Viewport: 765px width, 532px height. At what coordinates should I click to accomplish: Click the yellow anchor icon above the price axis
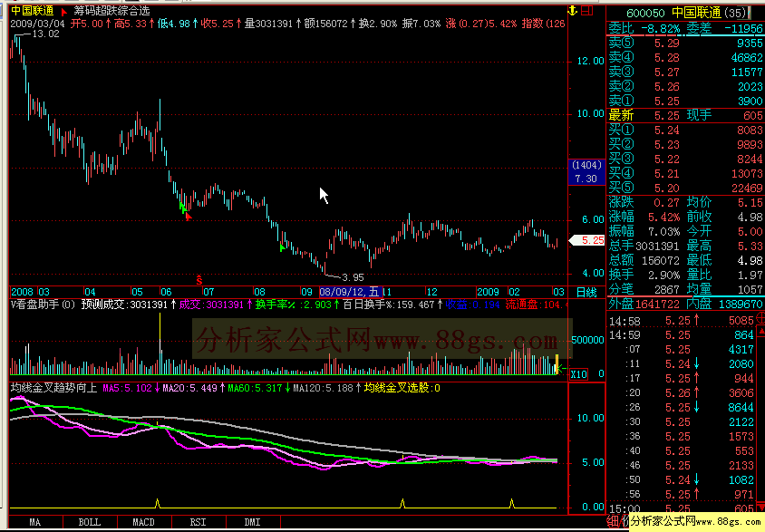[573, 10]
